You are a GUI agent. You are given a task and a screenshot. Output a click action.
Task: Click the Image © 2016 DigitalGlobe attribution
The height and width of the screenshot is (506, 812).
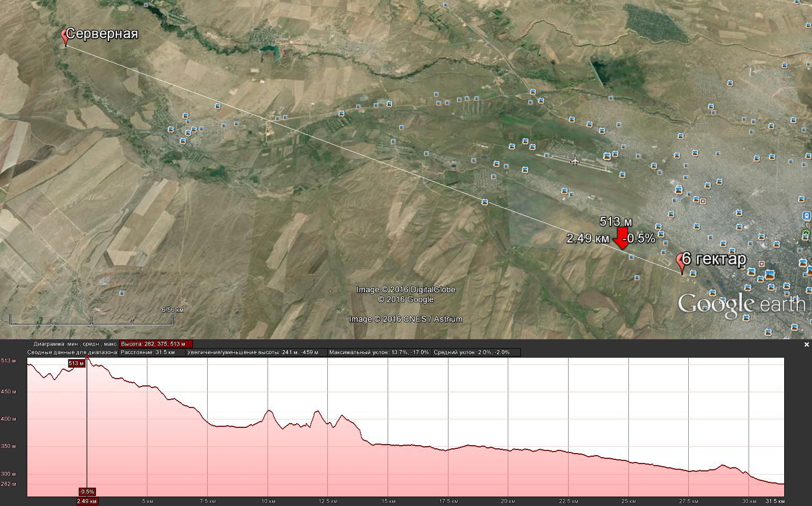tap(406, 289)
